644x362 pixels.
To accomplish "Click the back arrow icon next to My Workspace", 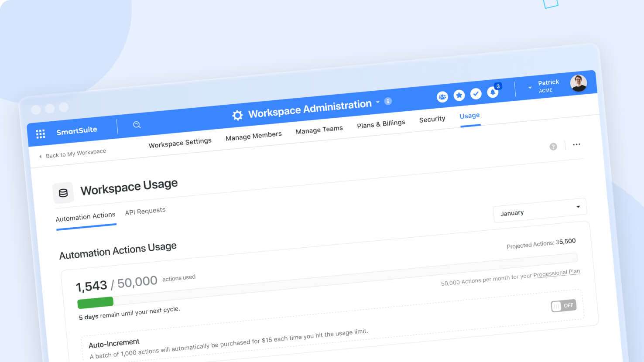I will pos(40,156).
